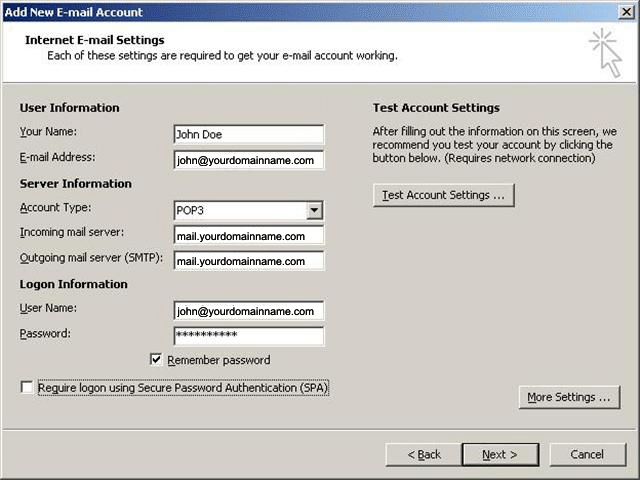Click the POP3 value in Account Type box

click(238, 210)
